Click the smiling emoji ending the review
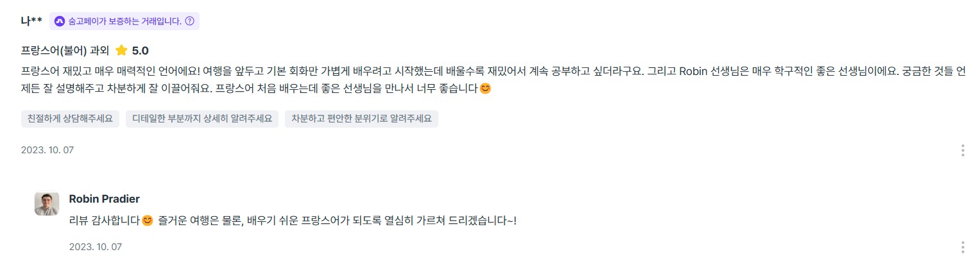Viewport: 980px width, 270px height. (x=486, y=89)
